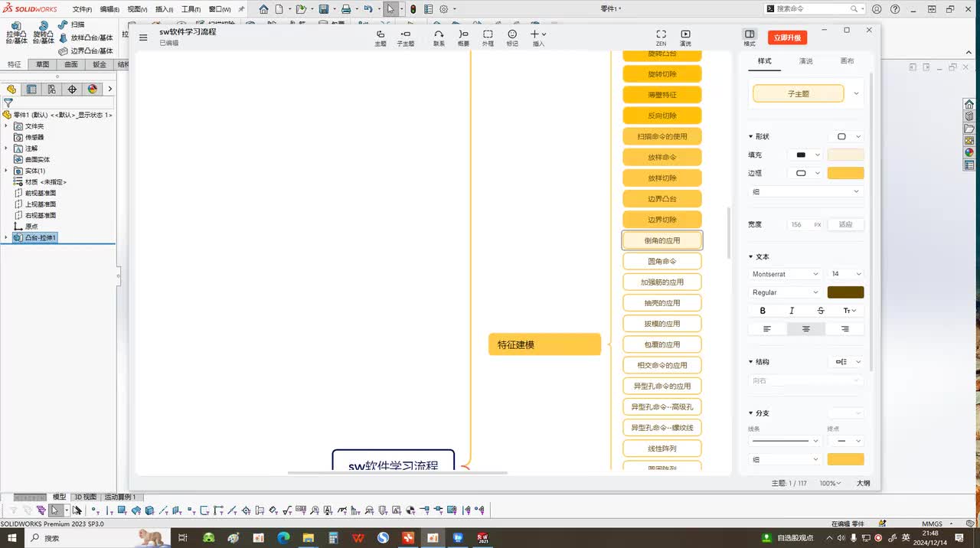Select the 特征建模 topic node
Image resolution: width=980 pixels, height=548 pixels.
coord(544,344)
